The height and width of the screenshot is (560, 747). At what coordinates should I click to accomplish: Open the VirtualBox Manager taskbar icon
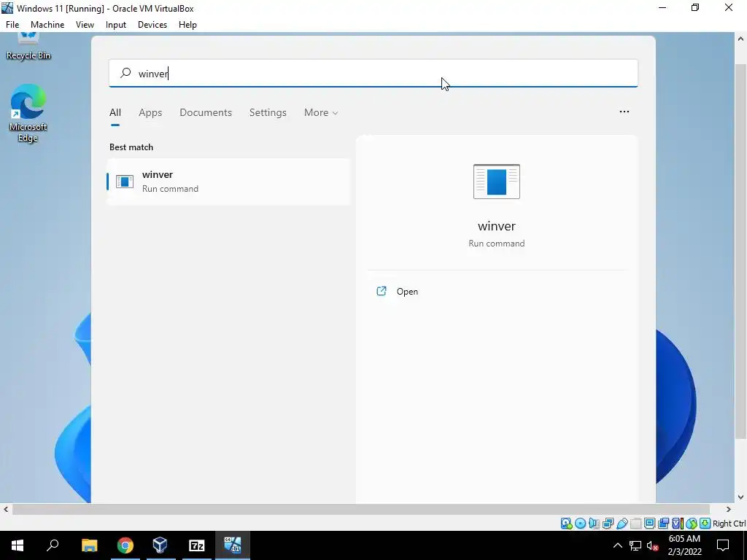tap(160, 545)
